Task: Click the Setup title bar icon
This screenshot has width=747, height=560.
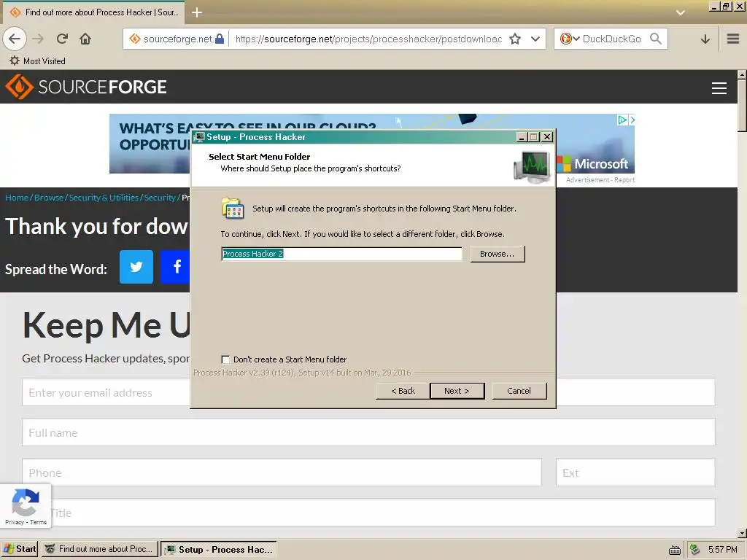Action: 200,136
